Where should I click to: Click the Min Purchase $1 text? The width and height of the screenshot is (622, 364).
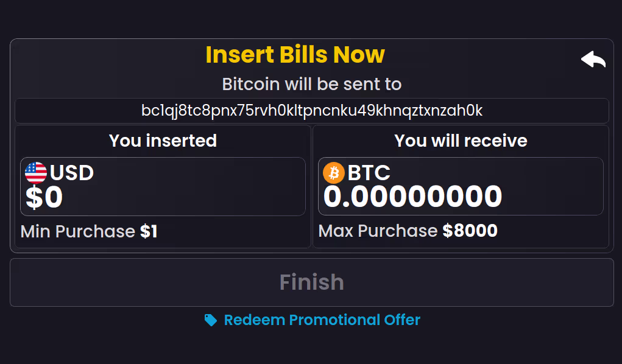click(89, 231)
